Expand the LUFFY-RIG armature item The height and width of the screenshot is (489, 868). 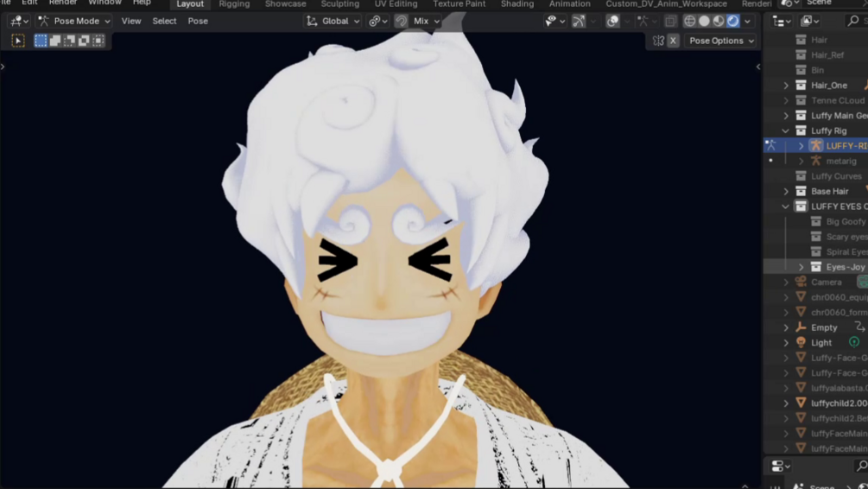coord(801,146)
